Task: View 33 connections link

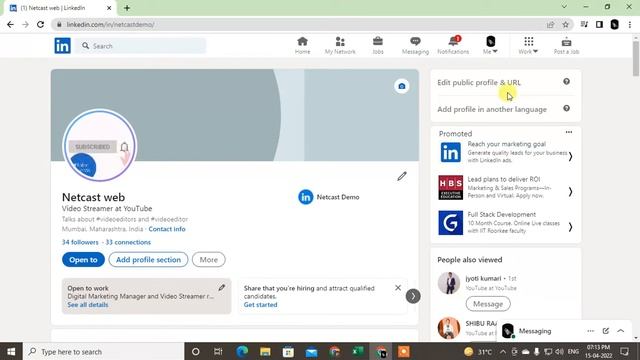Action: pos(128,242)
